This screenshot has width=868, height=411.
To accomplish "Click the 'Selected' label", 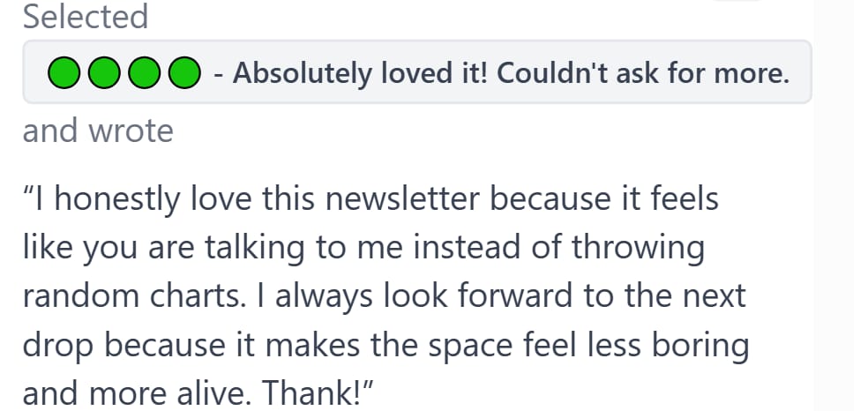I will point(86,16).
